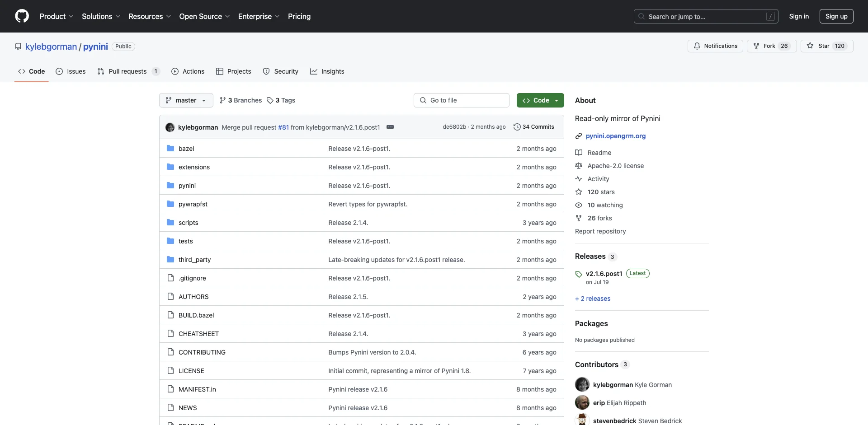Open the Pull requests tab
Viewport: 868px width, 425px height.
[128, 71]
